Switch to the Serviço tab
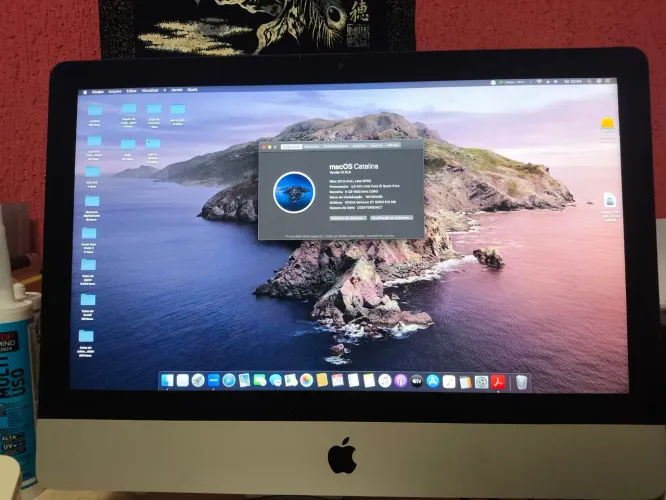The image size is (666, 500). (393, 145)
